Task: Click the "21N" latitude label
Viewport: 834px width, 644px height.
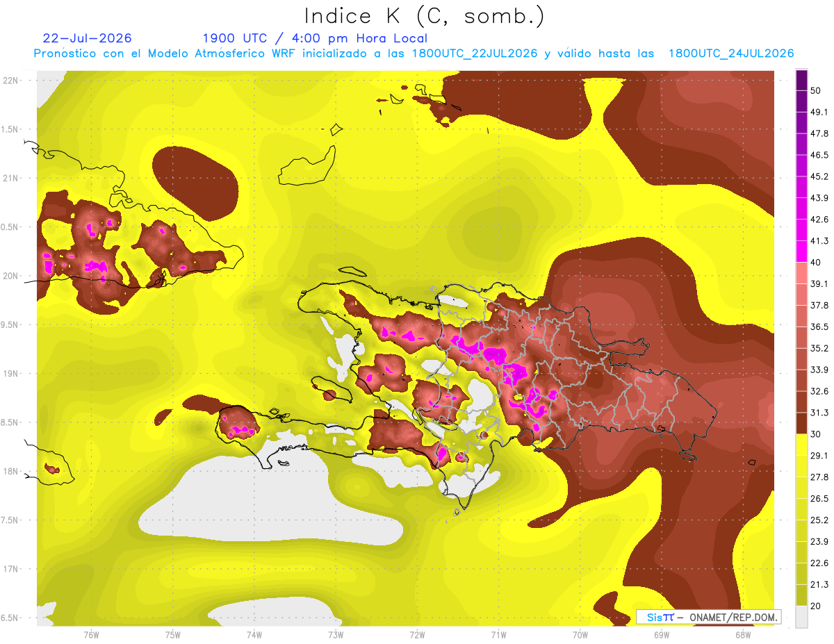Action: click(12, 178)
